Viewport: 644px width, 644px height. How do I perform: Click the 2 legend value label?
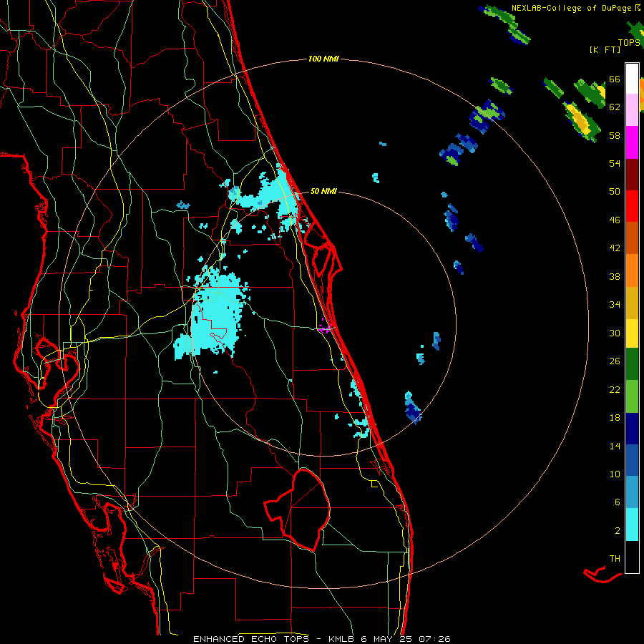coord(618,531)
